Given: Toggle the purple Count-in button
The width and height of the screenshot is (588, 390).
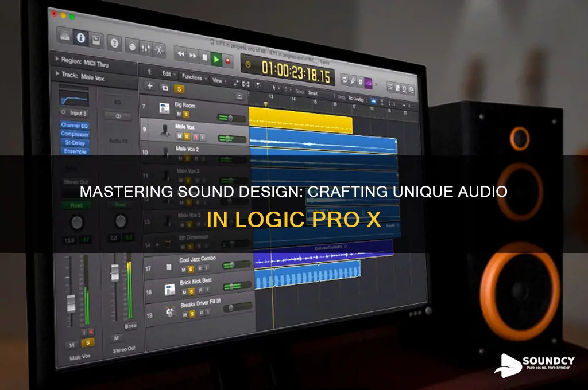Looking at the screenshot, I should 368,83.
